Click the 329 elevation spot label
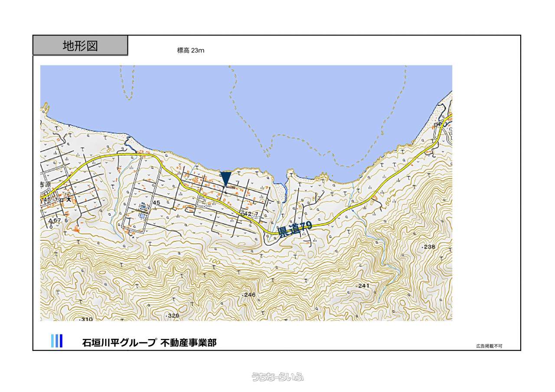The image size is (555, 392). 172,316
